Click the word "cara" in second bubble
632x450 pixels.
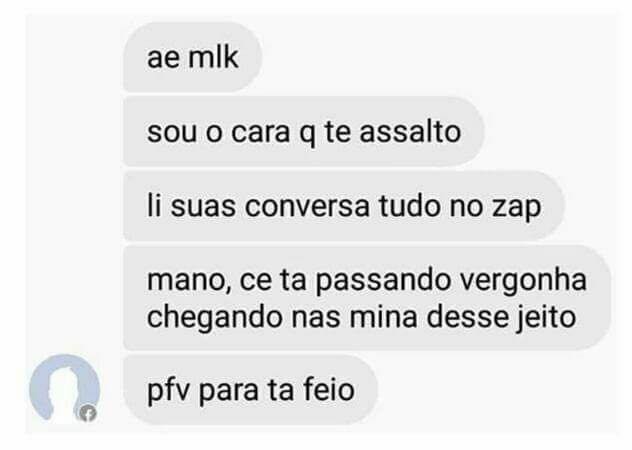pos(260,133)
